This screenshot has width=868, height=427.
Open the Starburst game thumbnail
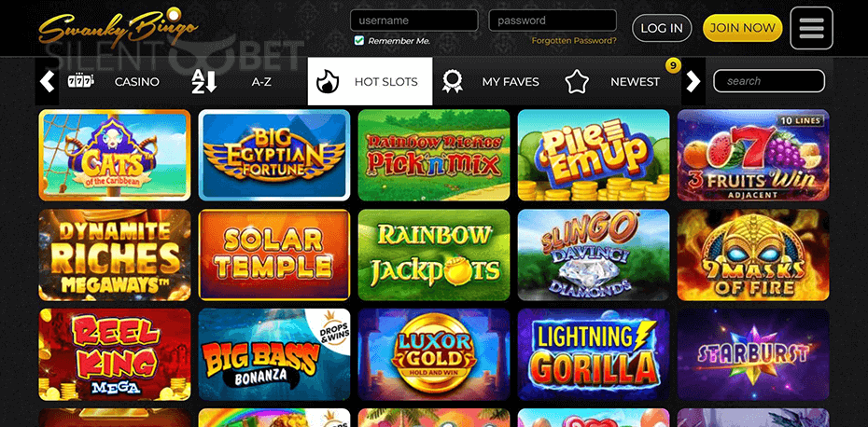753,354
